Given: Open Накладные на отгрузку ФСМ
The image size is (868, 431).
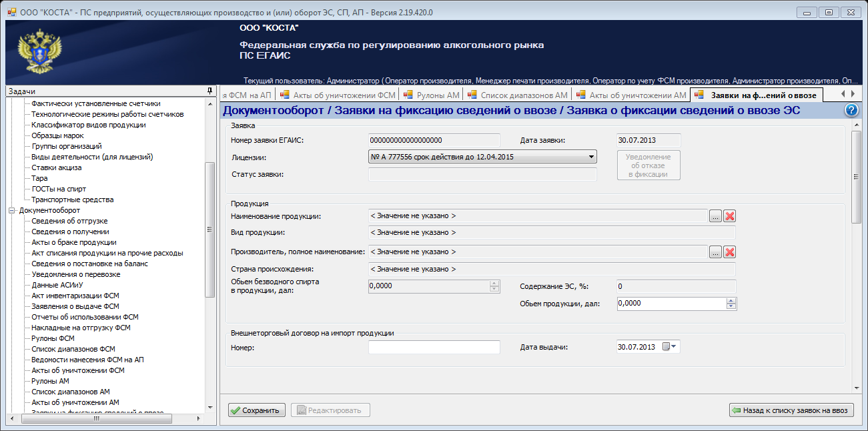Looking at the screenshot, I should click(x=81, y=328).
